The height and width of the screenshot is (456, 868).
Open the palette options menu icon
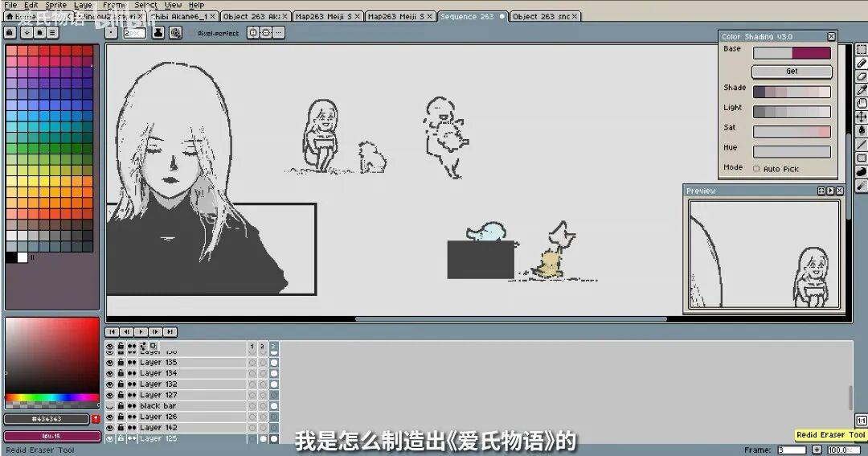coord(52,33)
